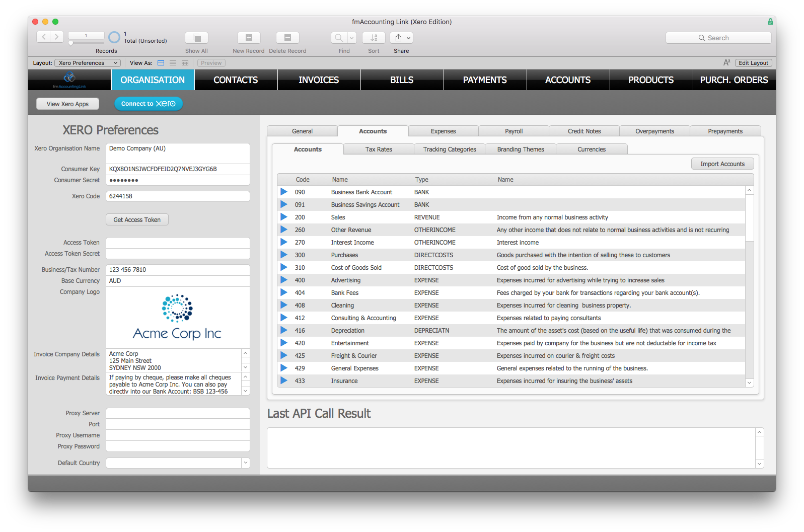Screen dimensions: 804x532
Task: Open account 260 Other Revenue arrow
Action: (x=284, y=230)
